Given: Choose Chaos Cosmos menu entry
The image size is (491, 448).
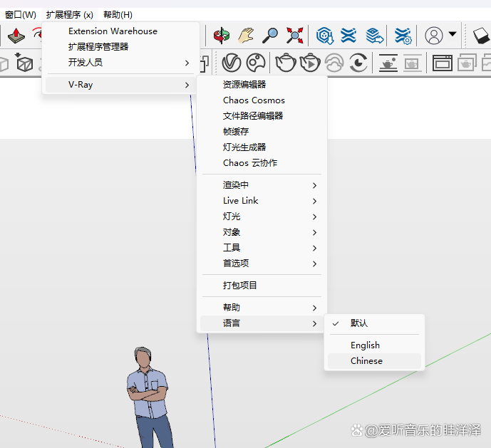Looking at the screenshot, I should 262,100.
